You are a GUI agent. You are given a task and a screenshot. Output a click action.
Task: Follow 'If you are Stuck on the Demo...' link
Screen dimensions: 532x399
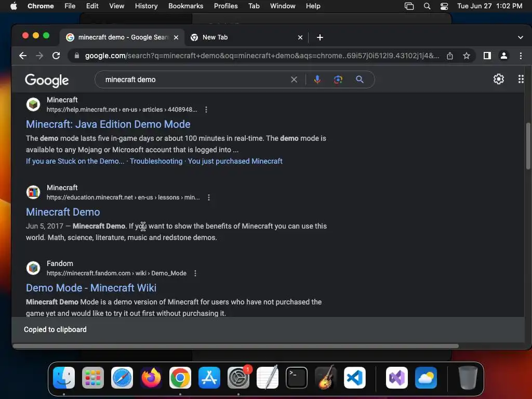[75, 161]
